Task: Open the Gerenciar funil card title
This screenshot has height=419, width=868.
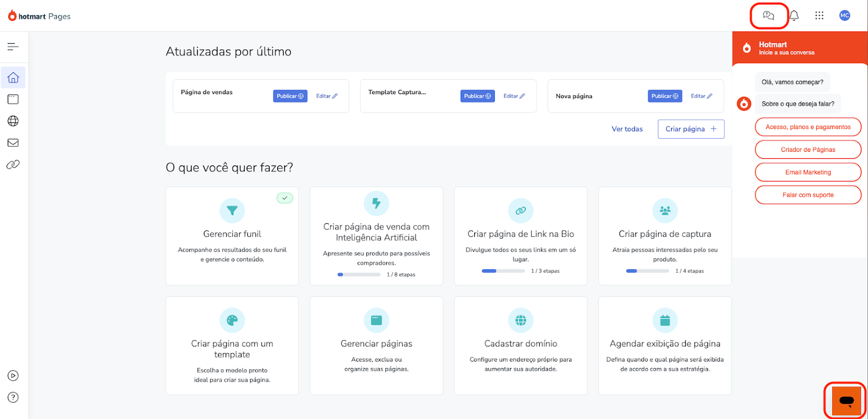Action: tap(232, 234)
